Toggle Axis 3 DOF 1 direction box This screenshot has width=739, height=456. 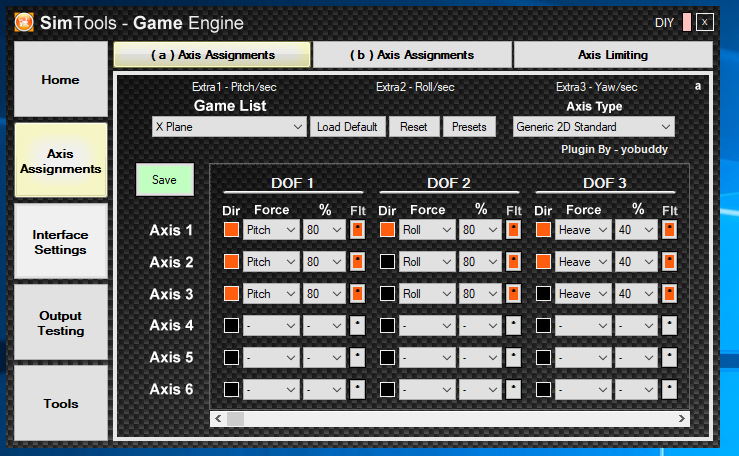[231, 294]
